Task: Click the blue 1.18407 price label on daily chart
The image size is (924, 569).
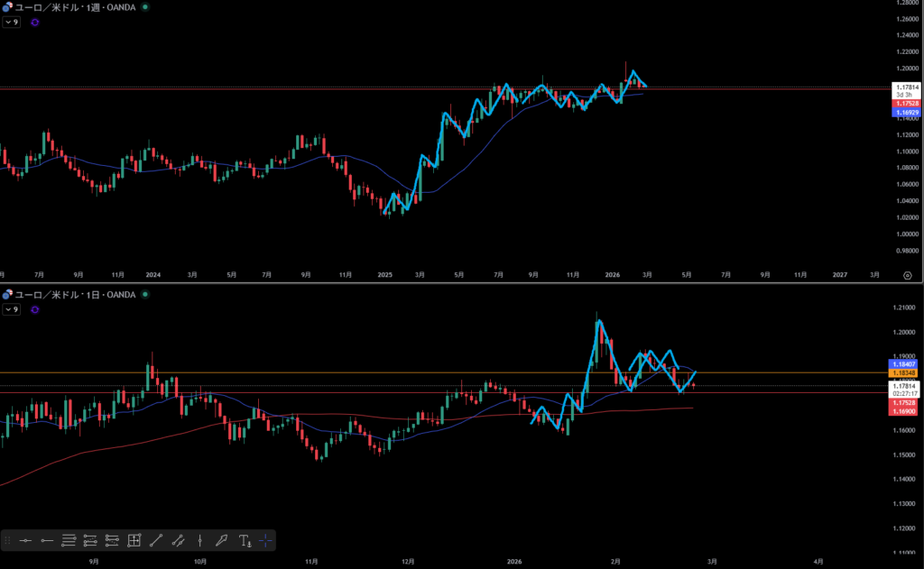Action: pyautogui.click(x=905, y=363)
